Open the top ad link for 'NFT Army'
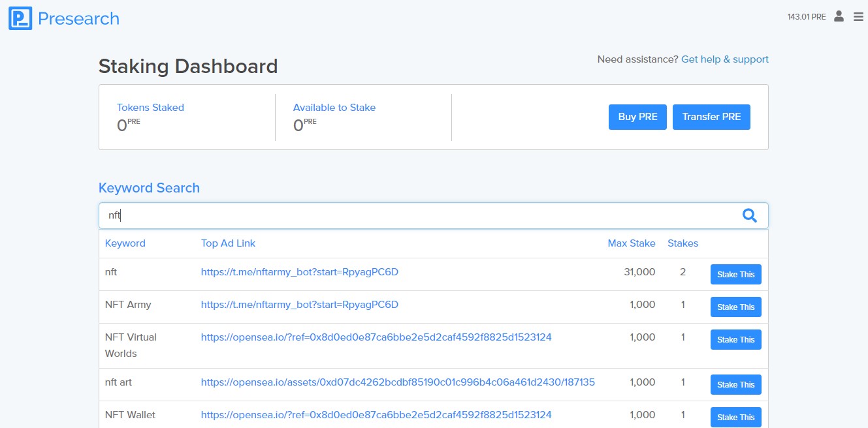The image size is (868, 428). [300, 305]
